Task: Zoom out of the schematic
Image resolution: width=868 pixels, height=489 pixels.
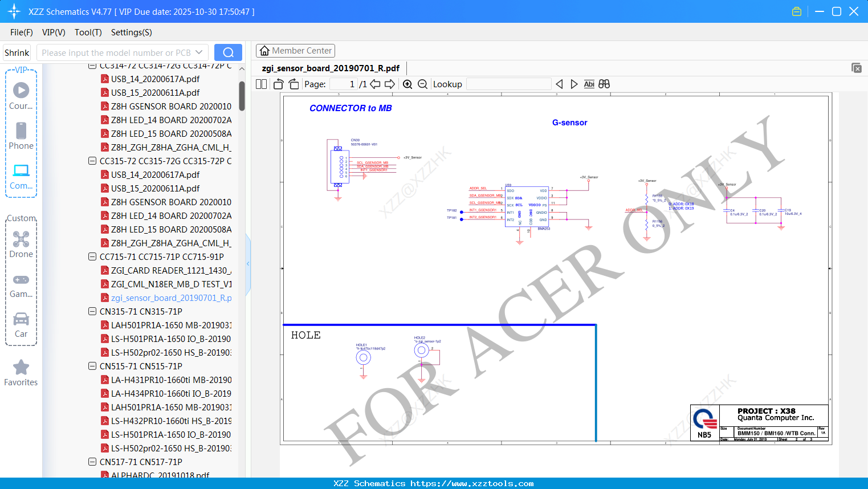Action: point(422,84)
